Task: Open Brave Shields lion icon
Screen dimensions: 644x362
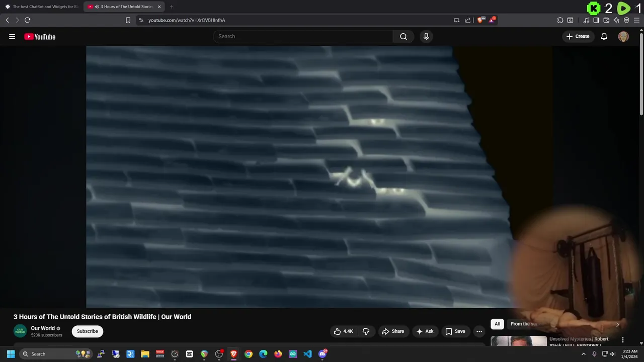Action: (481, 20)
